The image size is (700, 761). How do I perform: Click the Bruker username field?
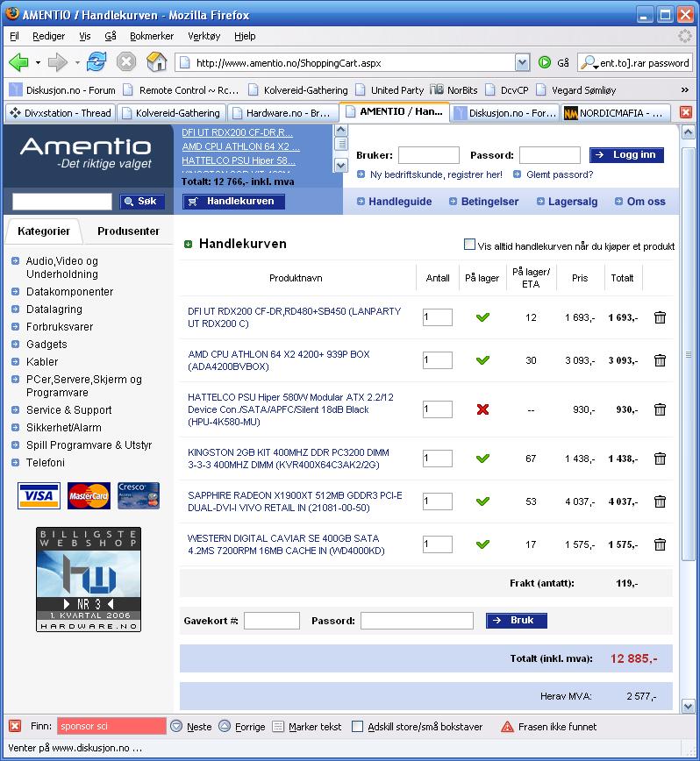(429, 155)
